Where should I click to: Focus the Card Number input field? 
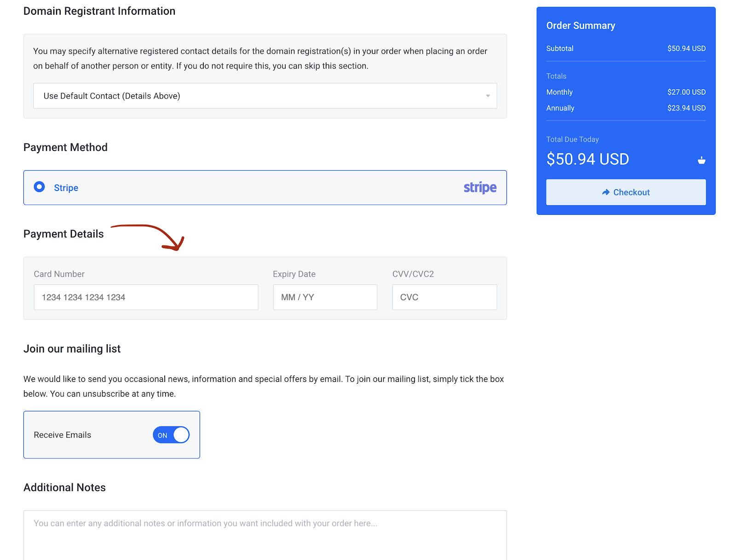point(146,297)
